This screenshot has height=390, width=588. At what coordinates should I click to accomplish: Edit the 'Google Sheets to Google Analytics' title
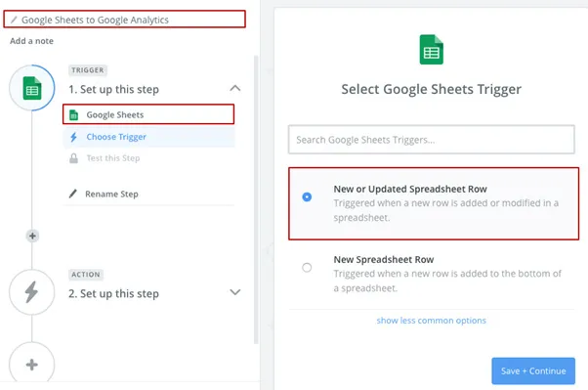95,20
